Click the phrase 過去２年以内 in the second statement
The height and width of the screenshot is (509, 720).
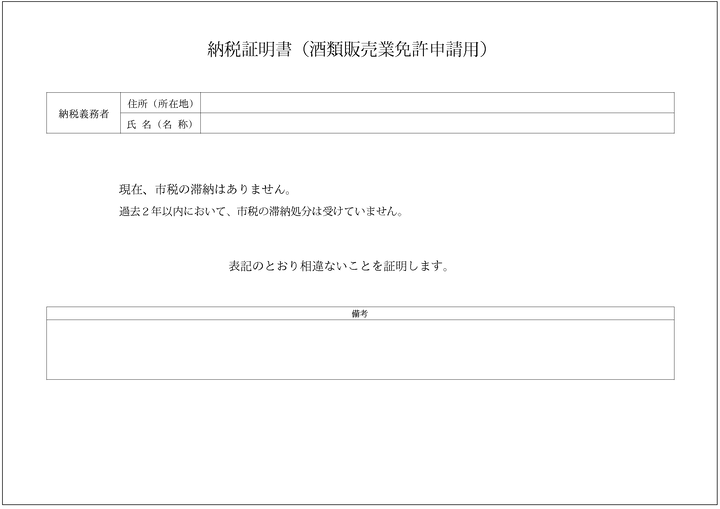(x=148, y=212)
